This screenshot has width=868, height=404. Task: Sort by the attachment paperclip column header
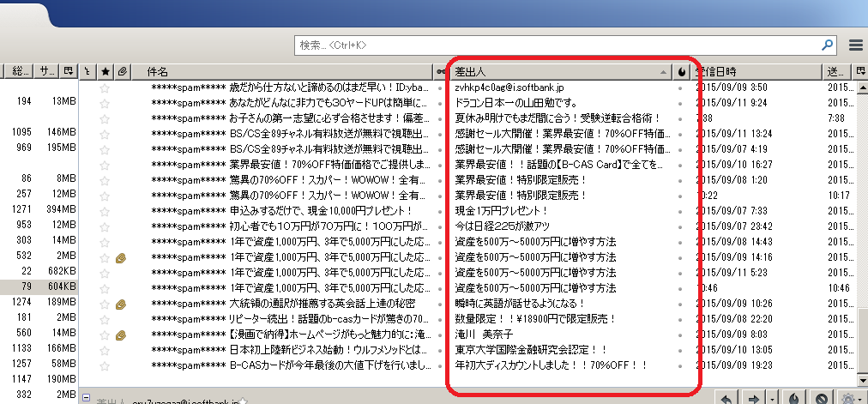click(x=123, y=71)
